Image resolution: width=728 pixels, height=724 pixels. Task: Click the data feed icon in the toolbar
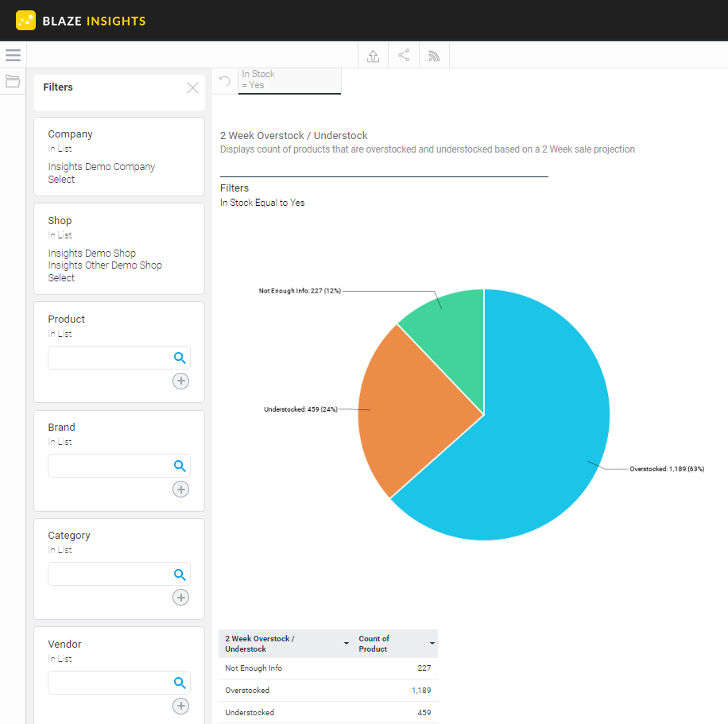click(433, 55)
